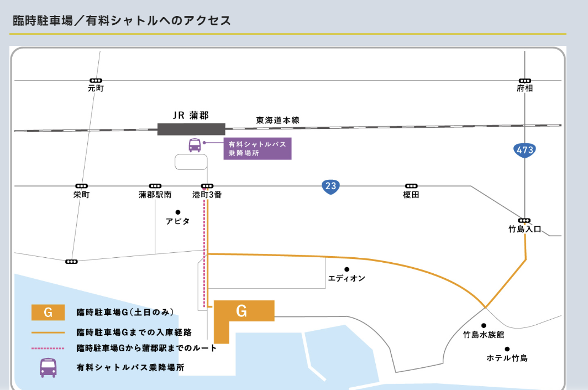Viewport: 588px width, 390px height.
Task: Click the アピタ store marker dot
Action: (x=177, y=212)
